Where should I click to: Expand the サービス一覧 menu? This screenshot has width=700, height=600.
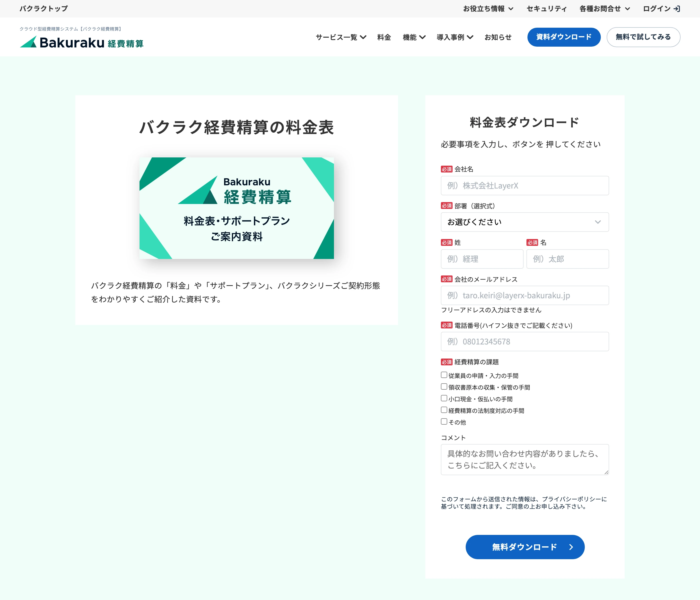tap(341, 37)
